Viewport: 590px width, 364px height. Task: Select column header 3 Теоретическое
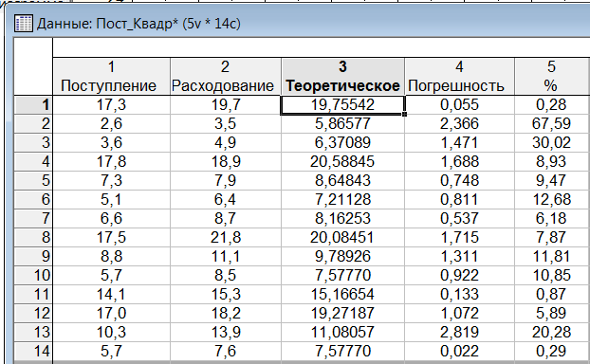(342, 77)
